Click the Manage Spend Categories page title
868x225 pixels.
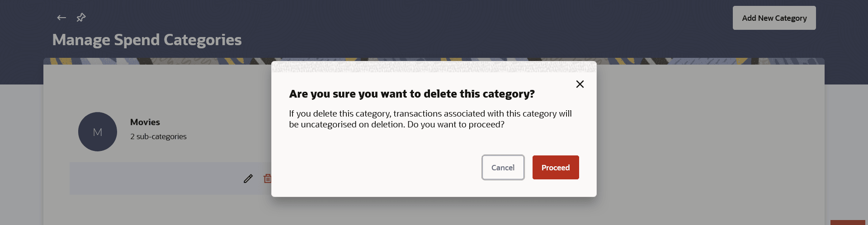point(147,40)
